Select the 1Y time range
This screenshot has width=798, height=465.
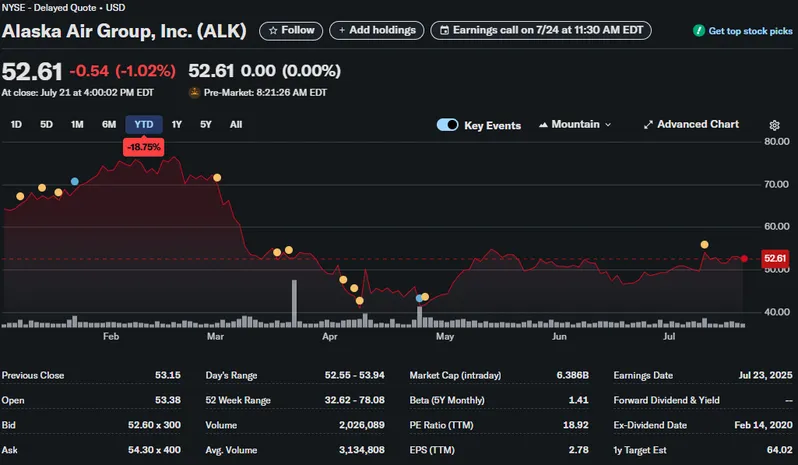[x=177, y=125]
